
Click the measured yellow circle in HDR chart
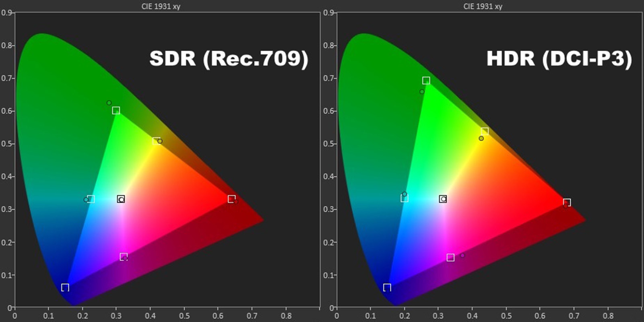point(481,138)
